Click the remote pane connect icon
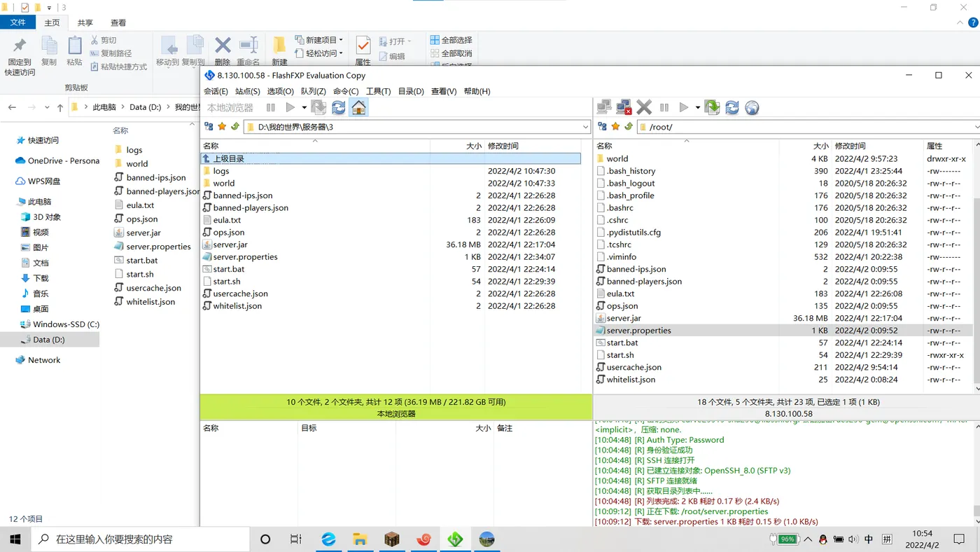Image resolution: width=980 pixels, height=552 pixels. click(x=604, y=107)
